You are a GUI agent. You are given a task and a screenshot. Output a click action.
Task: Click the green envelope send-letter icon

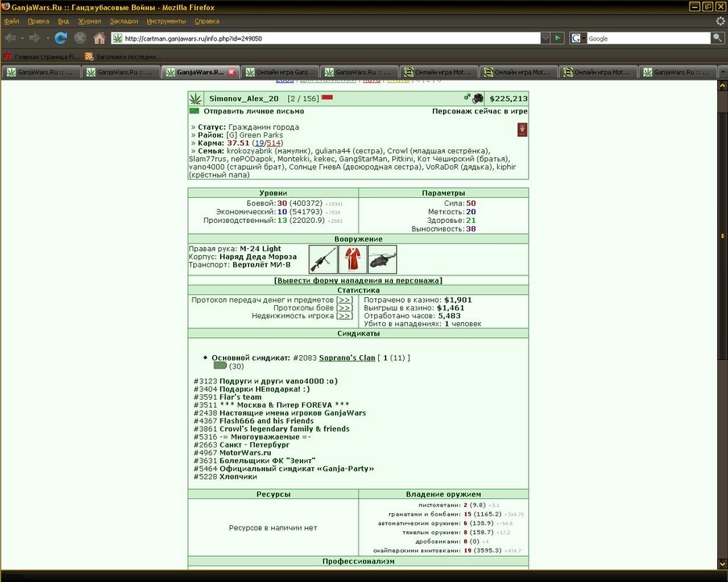tap(194, 111)
